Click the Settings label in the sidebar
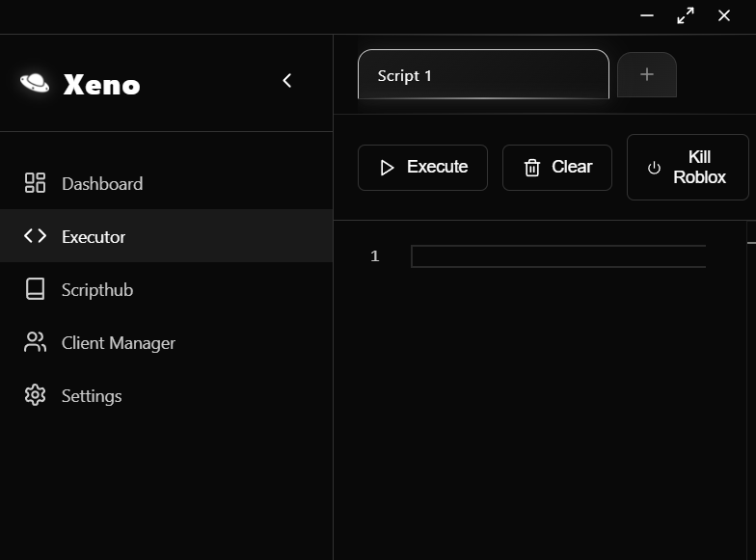Screen dimensions: 756x560 click(x=92, y=395)
